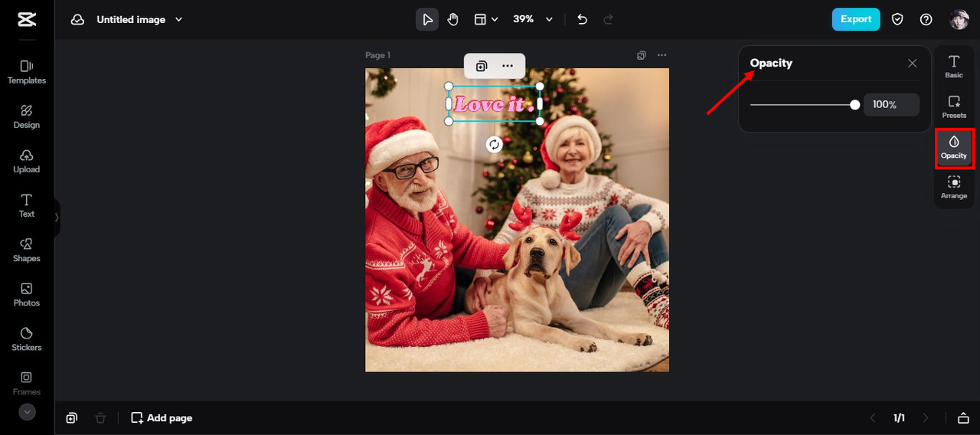The image size is (980, 435).
Task: Expand more sidebar tools with down arrow
Action: pos(27,412)
